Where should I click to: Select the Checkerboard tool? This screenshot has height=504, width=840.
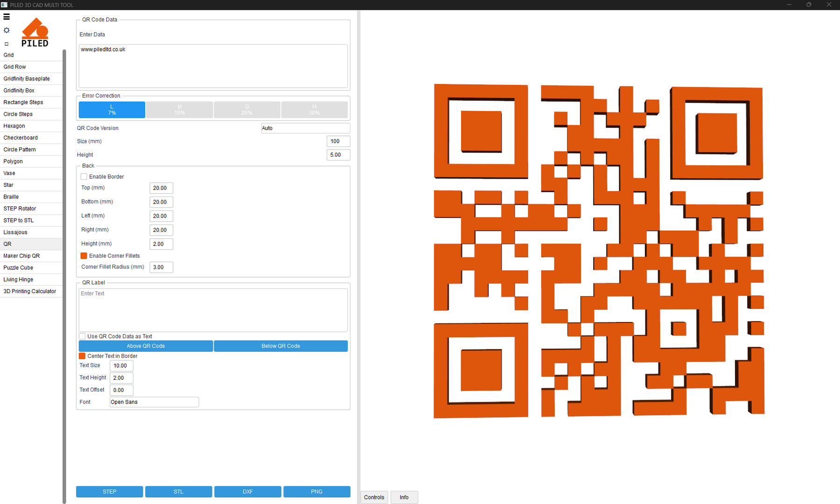pos(31,138)
